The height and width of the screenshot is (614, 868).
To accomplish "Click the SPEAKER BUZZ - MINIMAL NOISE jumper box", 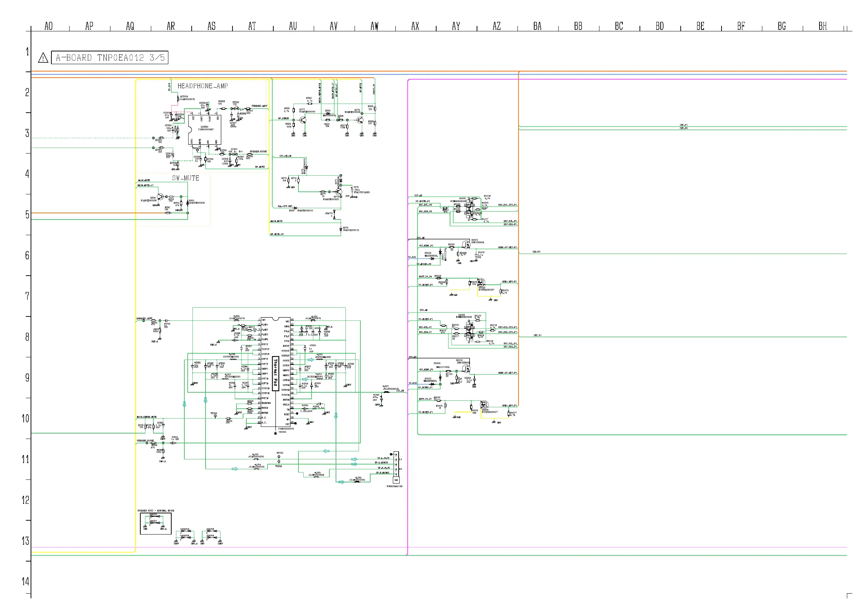I will pyautogui.click(x=155, y=524).
